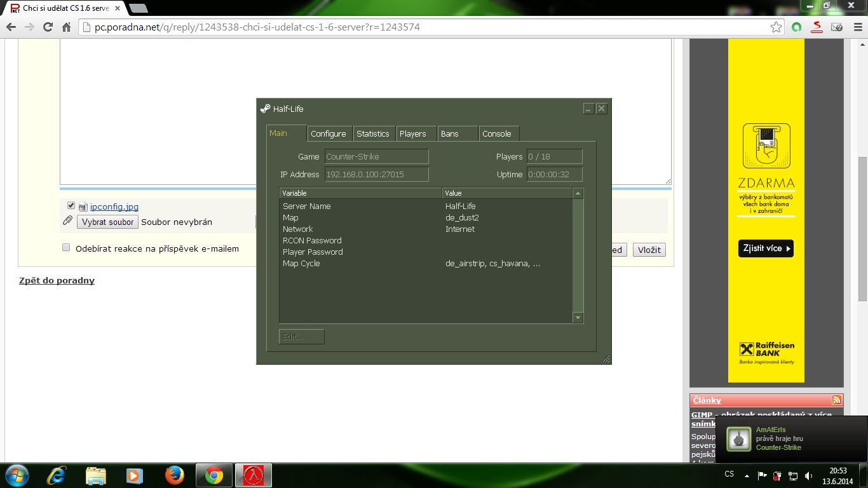
Task: Open the network icon in system tray
Action: pos(792,475)
